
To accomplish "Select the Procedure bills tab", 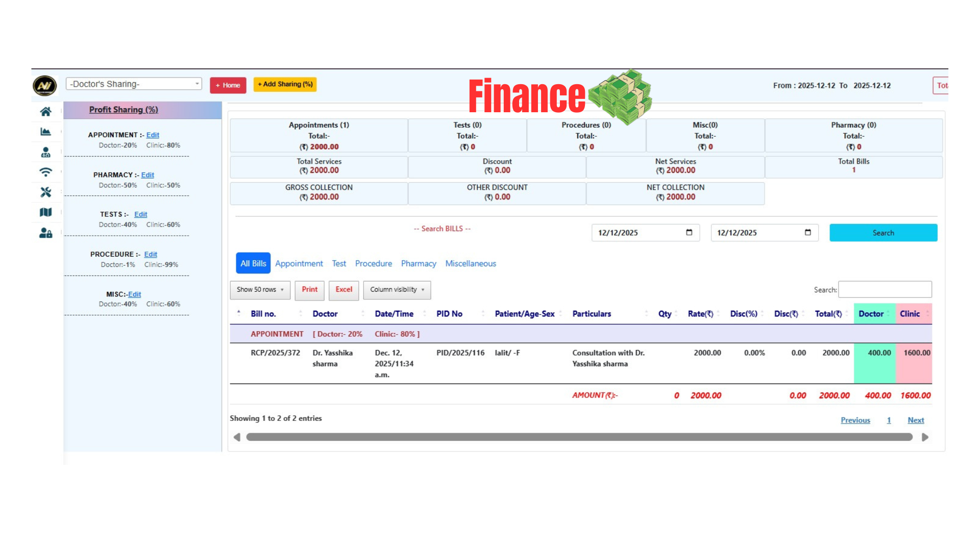I will pyautogui.click(x=373, y=264).
